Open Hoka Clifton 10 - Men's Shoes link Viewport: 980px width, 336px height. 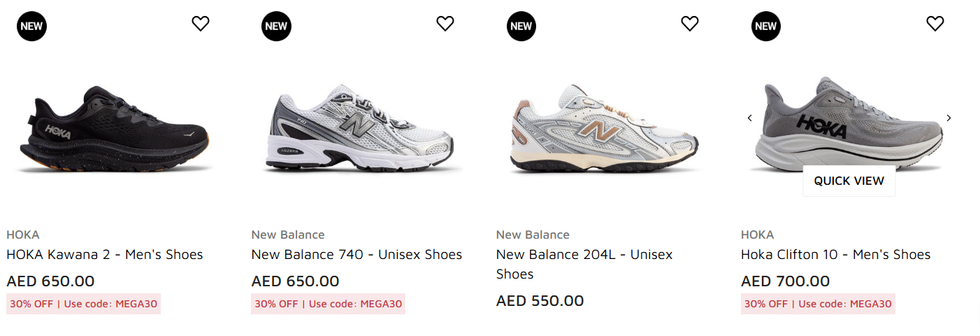tap(835, 255)
